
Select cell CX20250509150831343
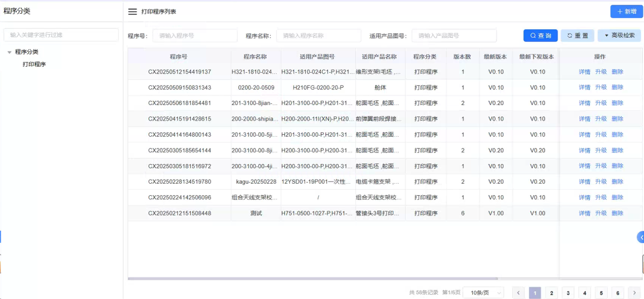click(179, 87)
